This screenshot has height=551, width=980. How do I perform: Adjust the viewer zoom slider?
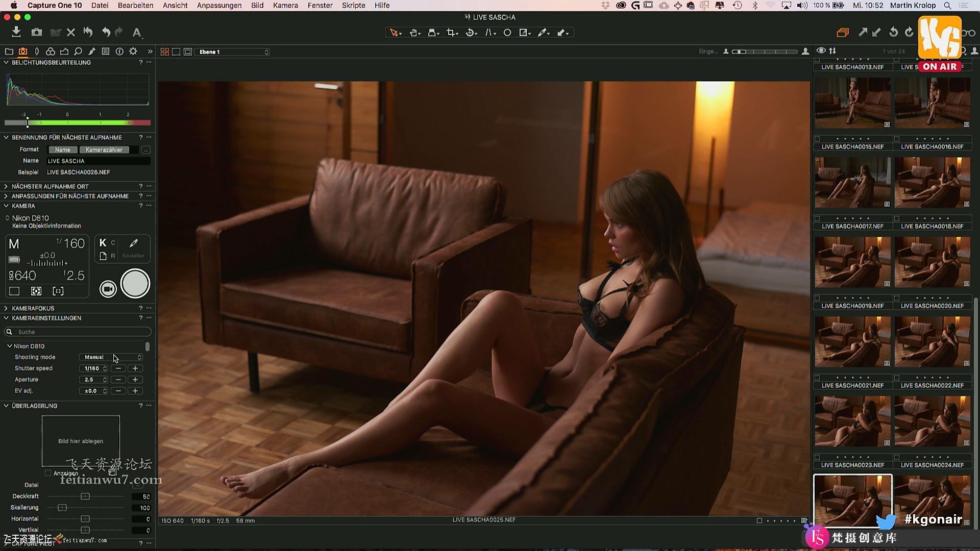(x=765, y=52)
